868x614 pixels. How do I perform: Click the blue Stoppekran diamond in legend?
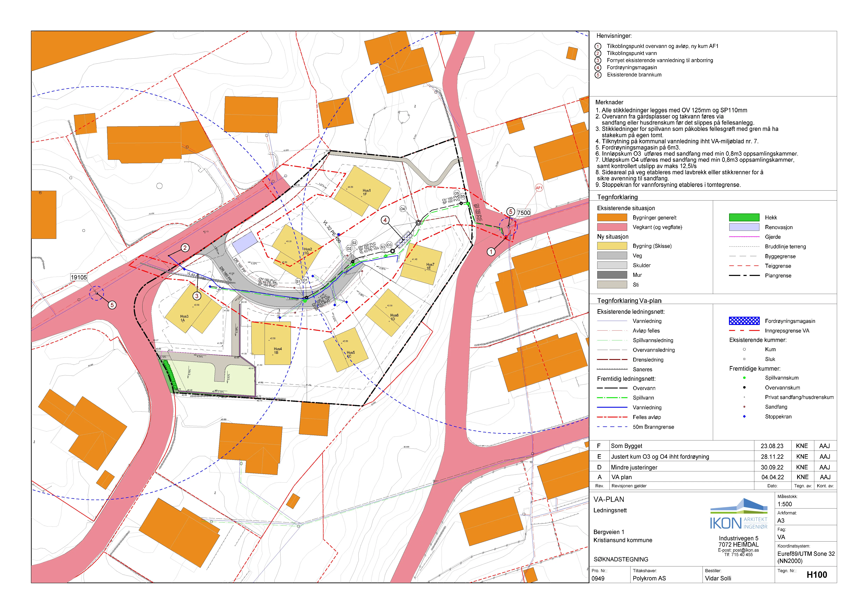click(744, 416)
